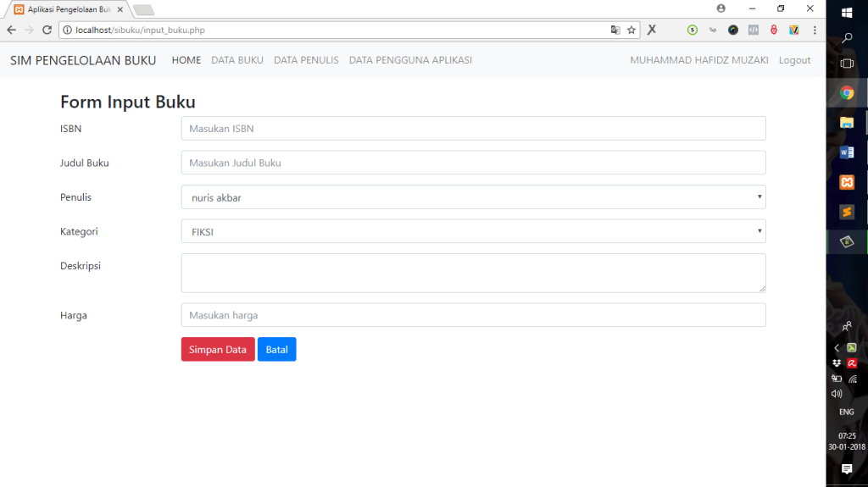Click the green tray icon beside the chevron
Image resolution: width=868 pixels, height=487 pixels.
pos(852,347)
